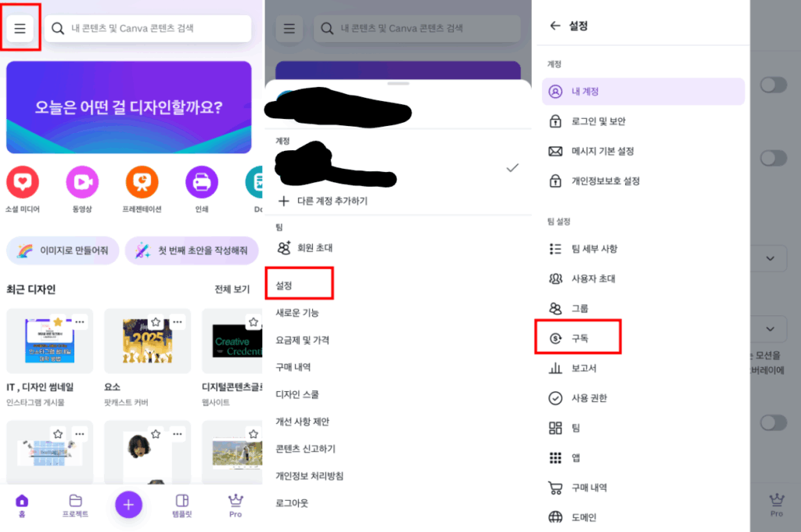Turn on the second toggle switch at right edge
The height and width of the screenshot is (532, 801).
[x=774, y=158]
